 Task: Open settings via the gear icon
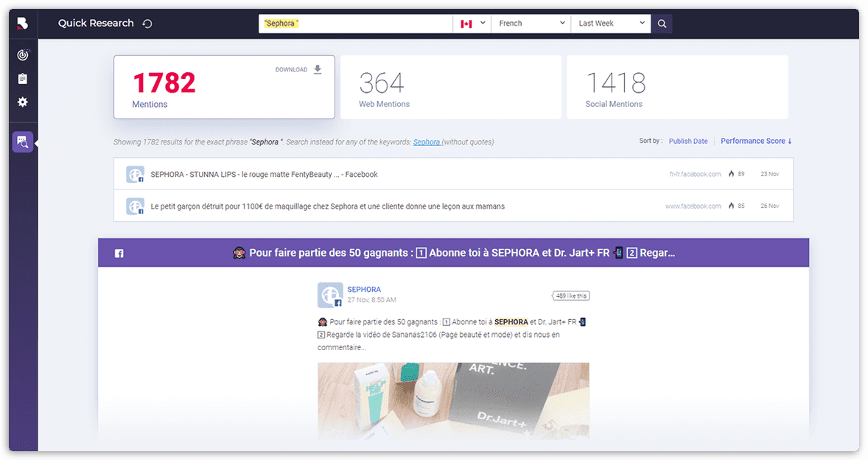(22, 102)
